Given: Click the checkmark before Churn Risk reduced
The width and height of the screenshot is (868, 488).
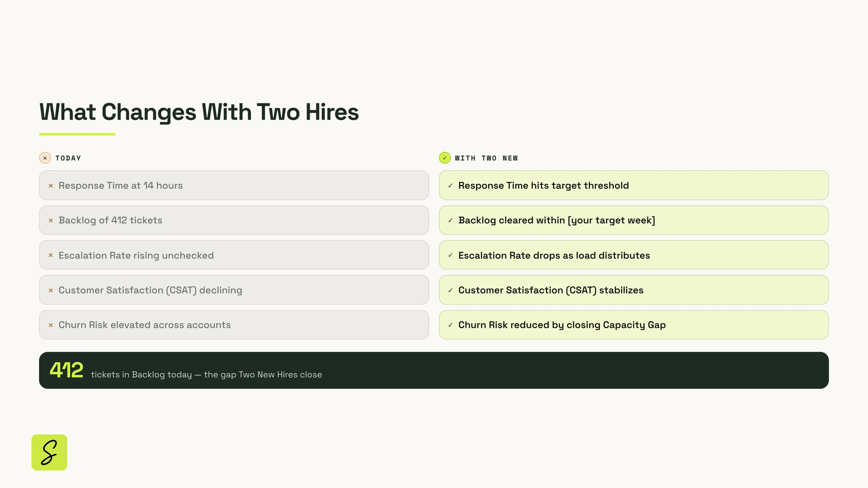Looking at the screenshot, I should (x=450, y=325).
